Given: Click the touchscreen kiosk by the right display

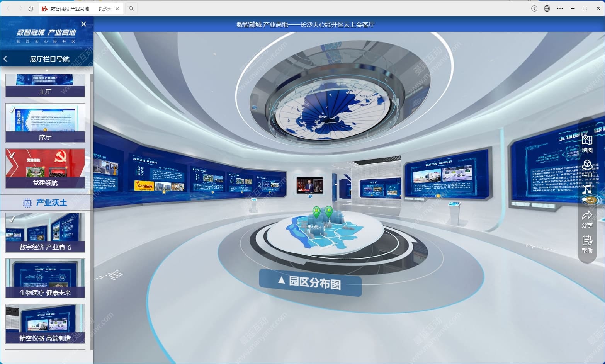Looking at the screenshot, I should tap(455, 213).
